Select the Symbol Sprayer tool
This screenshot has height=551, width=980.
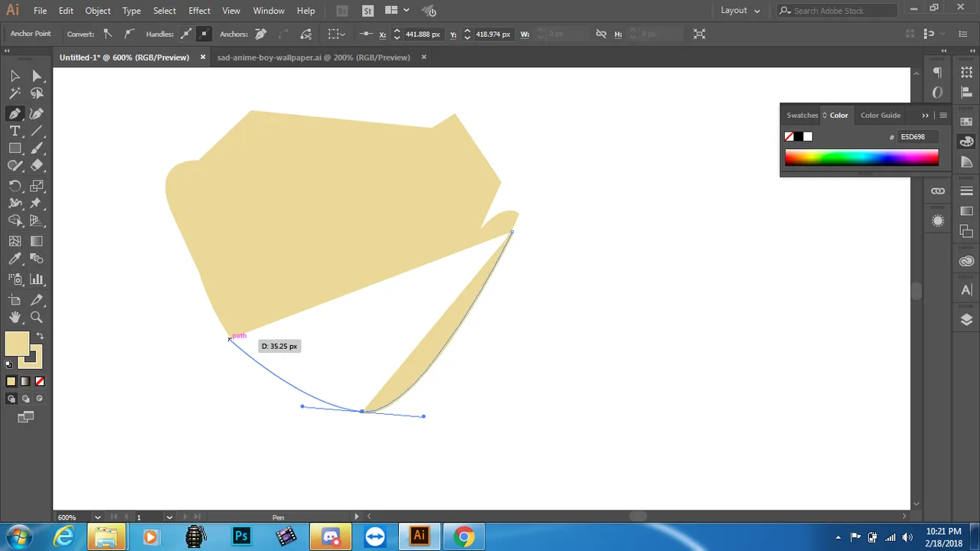[15, 279]
